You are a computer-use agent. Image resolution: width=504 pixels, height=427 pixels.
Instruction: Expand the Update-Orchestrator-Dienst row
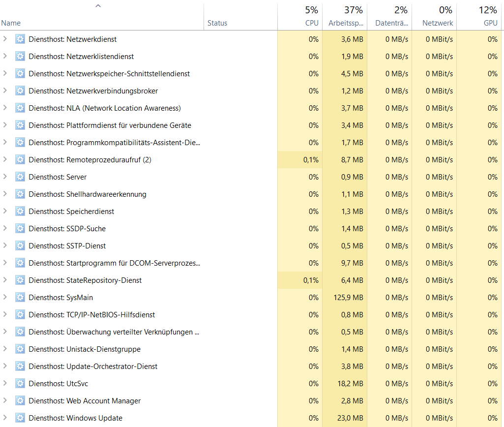pyautogui.click(x=5, y=366)
